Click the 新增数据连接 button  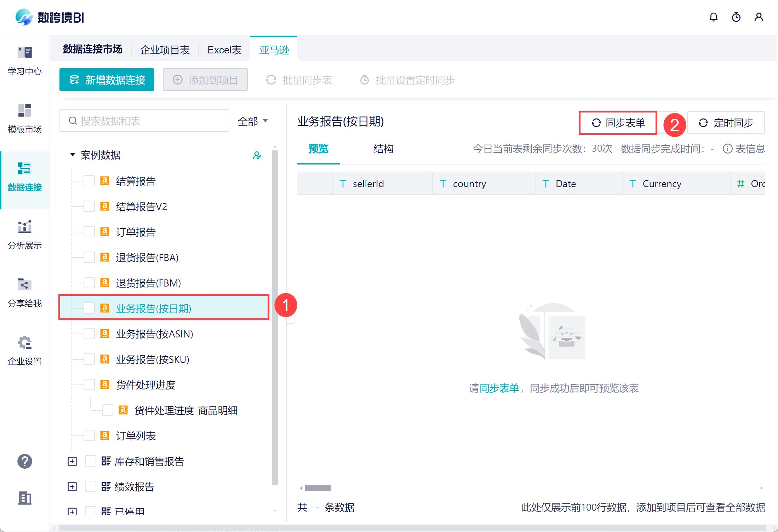[107, 80]
